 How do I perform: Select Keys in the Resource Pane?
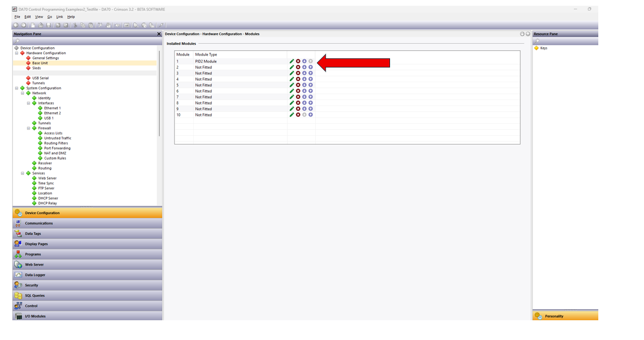(544, 48)
